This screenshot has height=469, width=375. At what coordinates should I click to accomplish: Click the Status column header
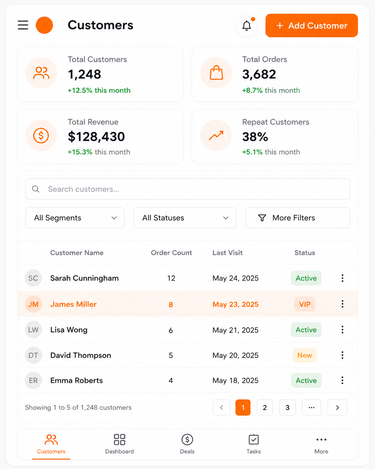pos(305,253)
